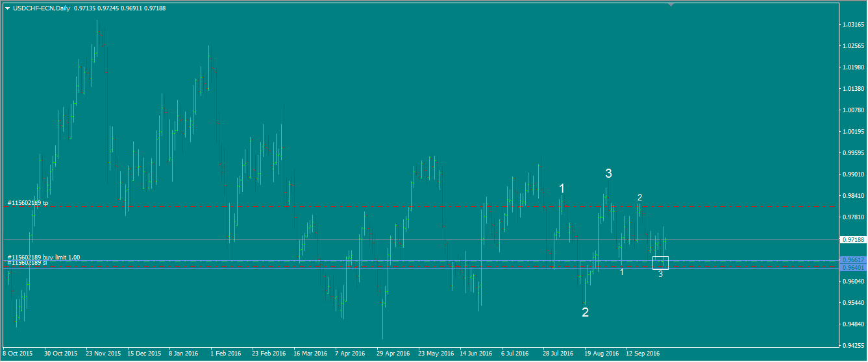Click the 0.96040 price scale label
The height and width of the screenshot is (362, 868).
(853, 282)
